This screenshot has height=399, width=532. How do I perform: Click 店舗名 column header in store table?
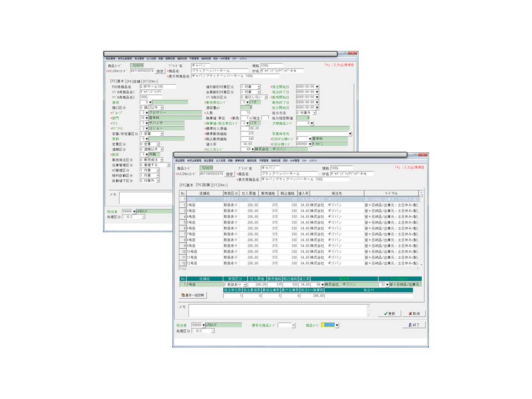tap(204, 193)
